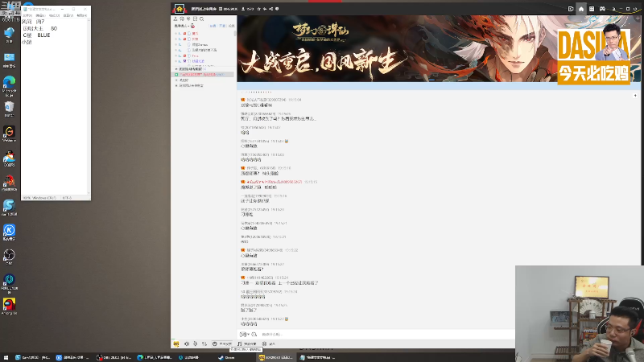Switch to the YY taskbar item

(276, 357)
